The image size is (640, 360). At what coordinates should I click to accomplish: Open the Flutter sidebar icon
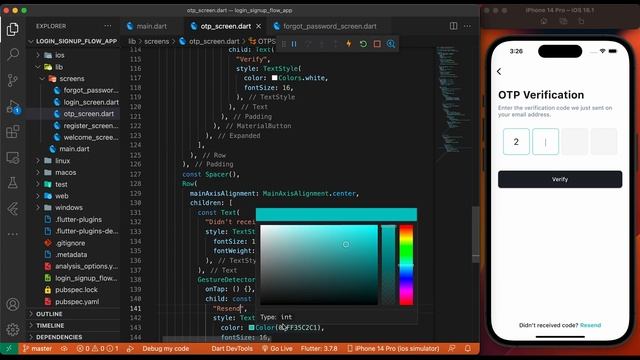tap(13, 209)
